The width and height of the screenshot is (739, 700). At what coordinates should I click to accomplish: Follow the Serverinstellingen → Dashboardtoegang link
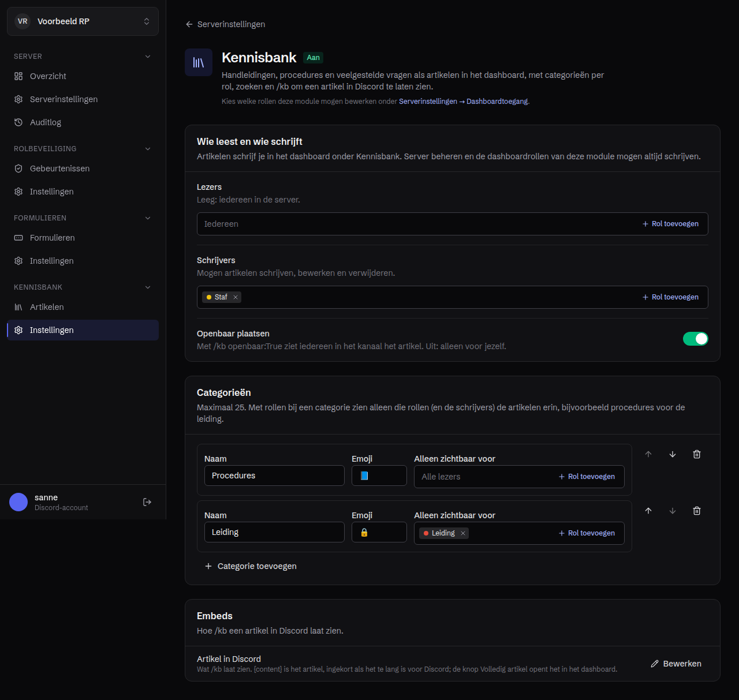(x=463, y=102)
